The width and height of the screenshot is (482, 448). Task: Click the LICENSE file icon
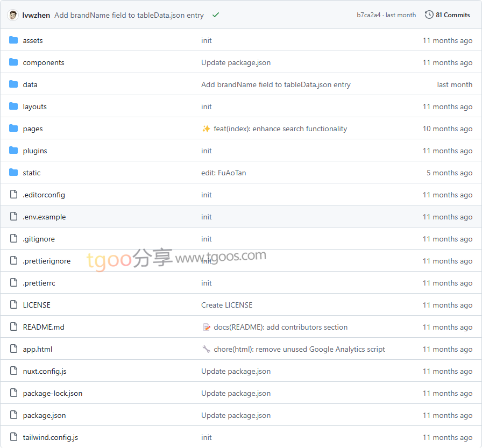tap(13, 305)
